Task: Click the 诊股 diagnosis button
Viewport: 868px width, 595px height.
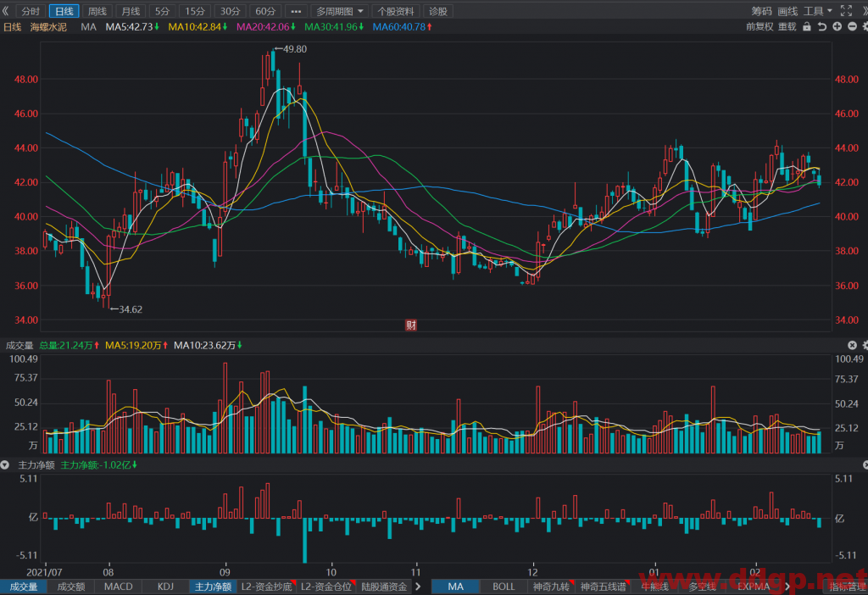Action: point(438,11)
